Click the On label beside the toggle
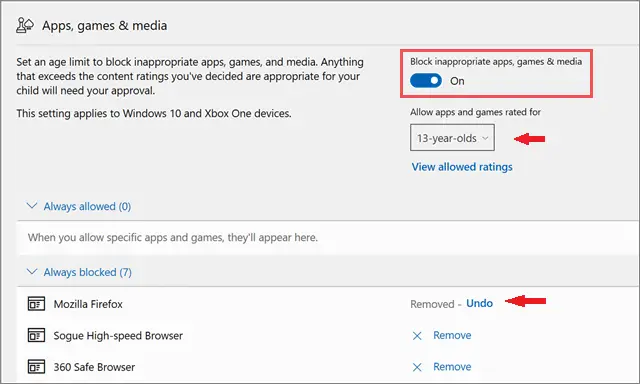 pyautogui.click(x=457, y=81)
